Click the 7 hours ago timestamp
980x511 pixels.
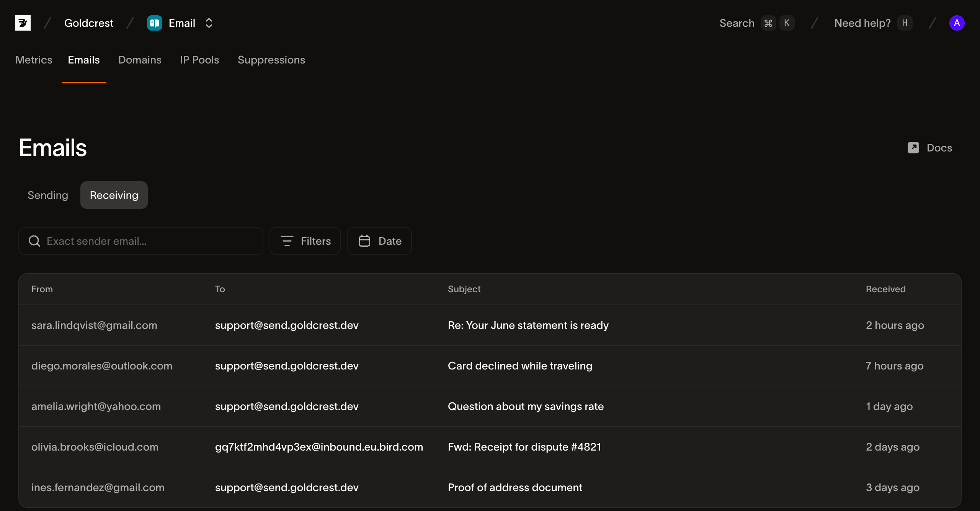895,366
